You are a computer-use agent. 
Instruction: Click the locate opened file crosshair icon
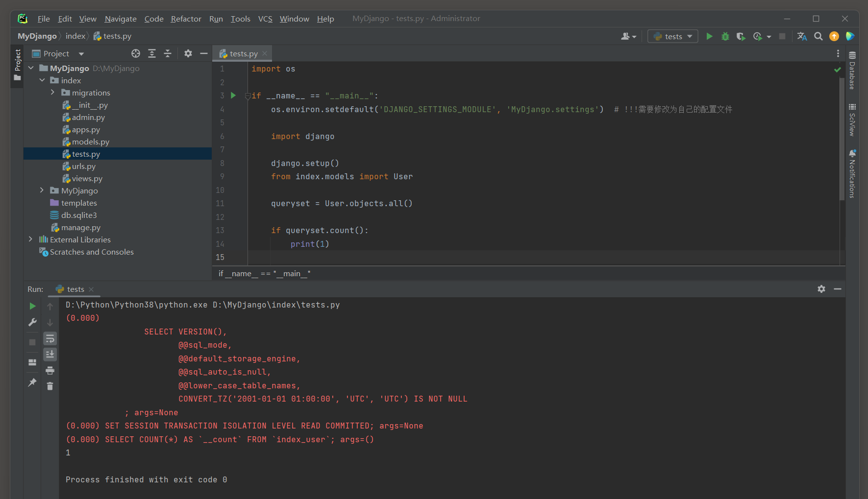tap(136, 53)
